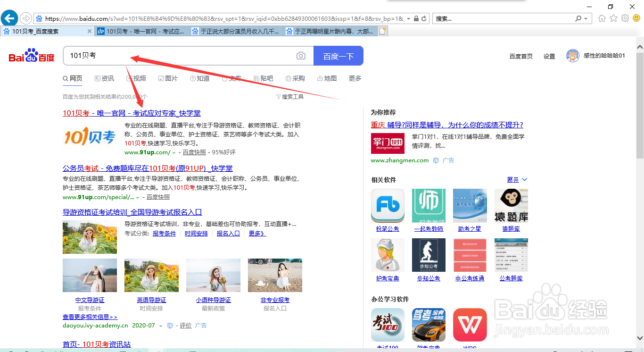Select the 地图 search category
This screenshot has width=644, height=352.
pyautogui.click(x=327, y=78)
